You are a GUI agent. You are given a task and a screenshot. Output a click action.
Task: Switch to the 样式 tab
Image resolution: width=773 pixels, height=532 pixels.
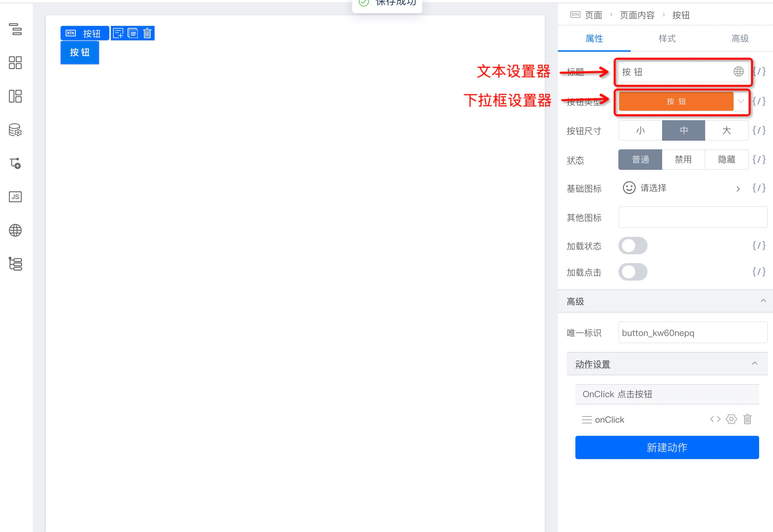click(667, 39)
